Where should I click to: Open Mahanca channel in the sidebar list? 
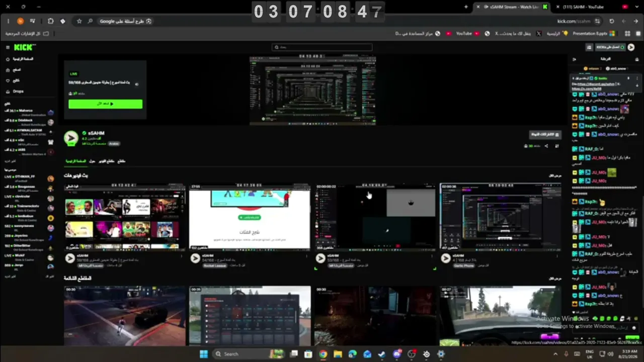click(29, 113)
